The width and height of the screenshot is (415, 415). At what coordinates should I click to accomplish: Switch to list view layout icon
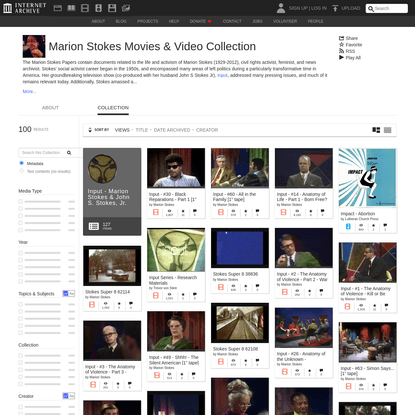click(387, 130)
